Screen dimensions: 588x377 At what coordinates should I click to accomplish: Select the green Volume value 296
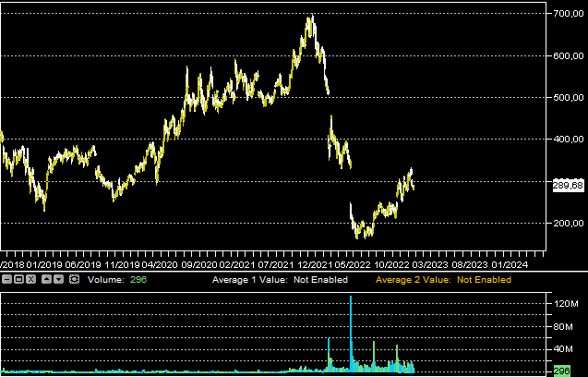click(x=138, y=279)
